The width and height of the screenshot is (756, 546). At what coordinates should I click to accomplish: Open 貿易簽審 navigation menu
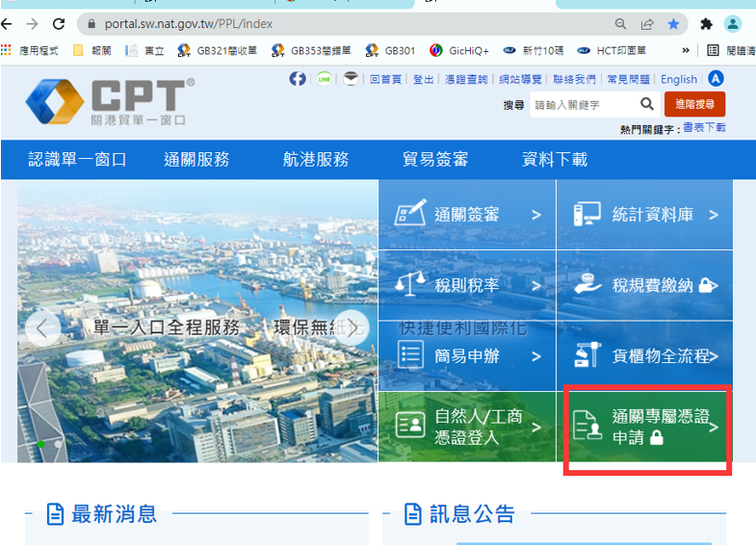[x=435, y=160]
